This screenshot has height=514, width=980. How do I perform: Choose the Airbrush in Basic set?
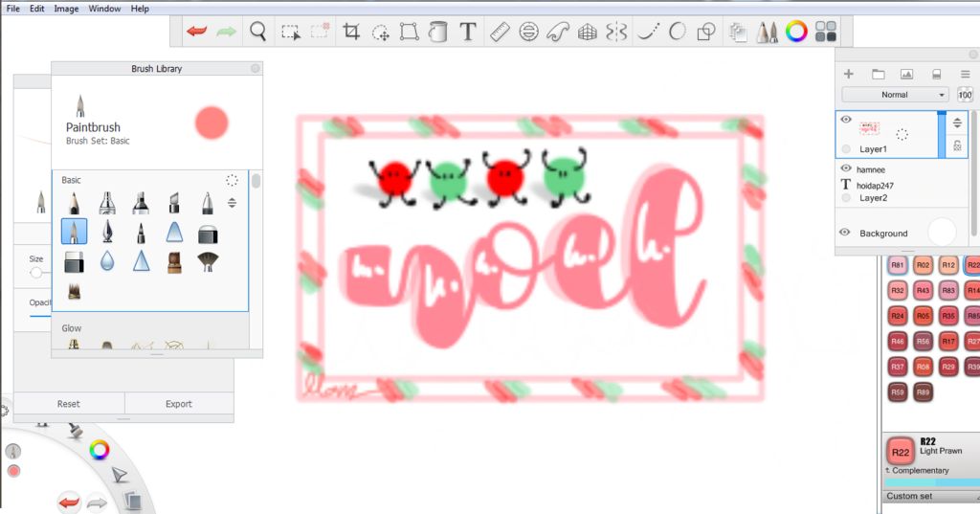pos(107,203)
